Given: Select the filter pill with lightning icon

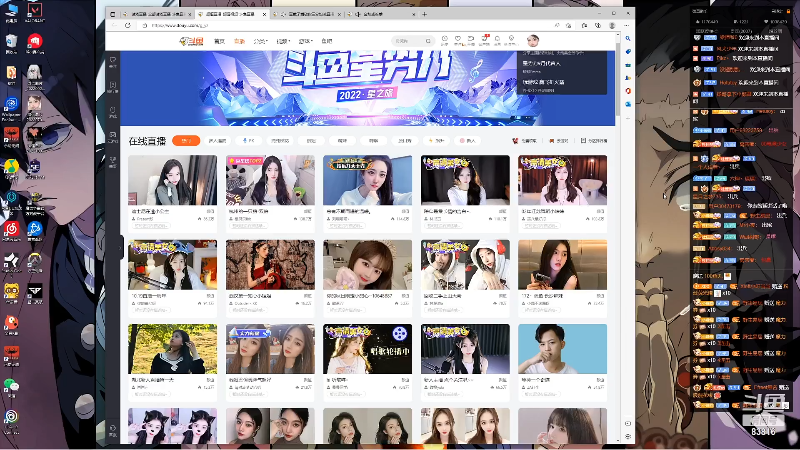Looking at the screenshot, I should (x=436, y=140).
